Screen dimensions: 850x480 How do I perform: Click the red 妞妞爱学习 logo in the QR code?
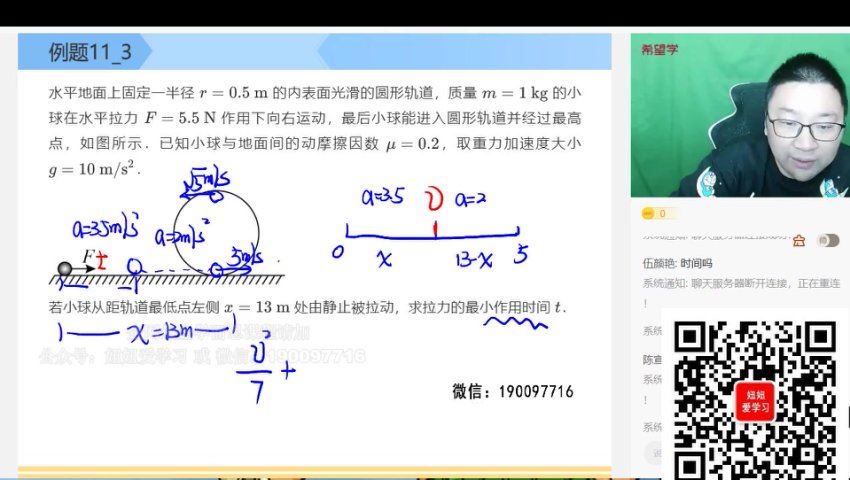point(755,400)
